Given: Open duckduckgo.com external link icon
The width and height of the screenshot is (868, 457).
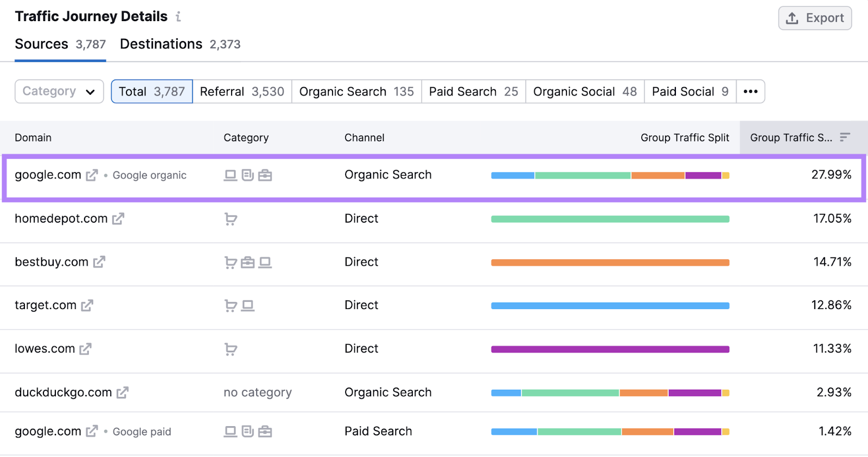Looking at the screenshot, I should [123, 392].
